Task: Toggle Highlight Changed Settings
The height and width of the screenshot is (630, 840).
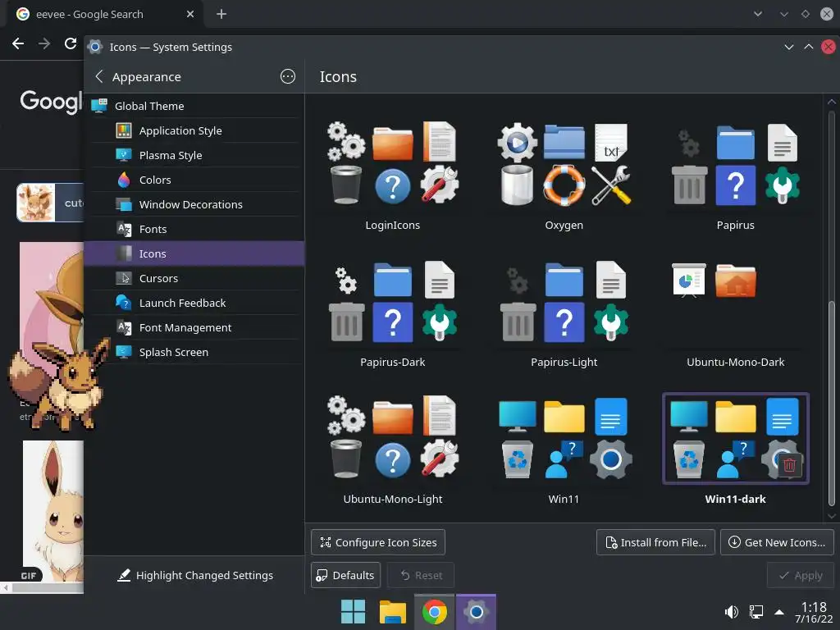Action: pyautogui.click(x=195, y=575)
